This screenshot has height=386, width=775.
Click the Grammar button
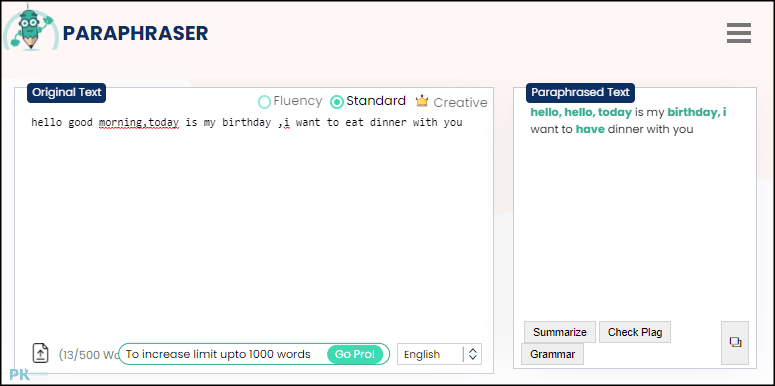[x=553, y=354]
